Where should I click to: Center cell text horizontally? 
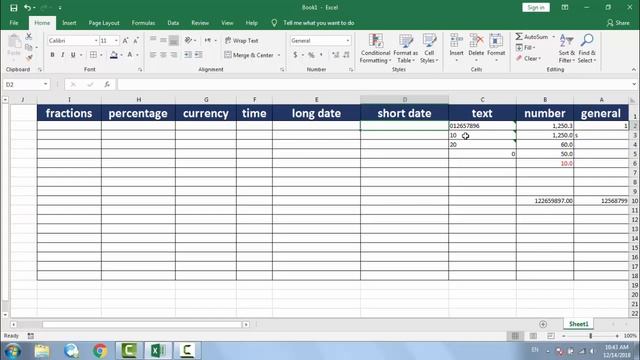163,55
